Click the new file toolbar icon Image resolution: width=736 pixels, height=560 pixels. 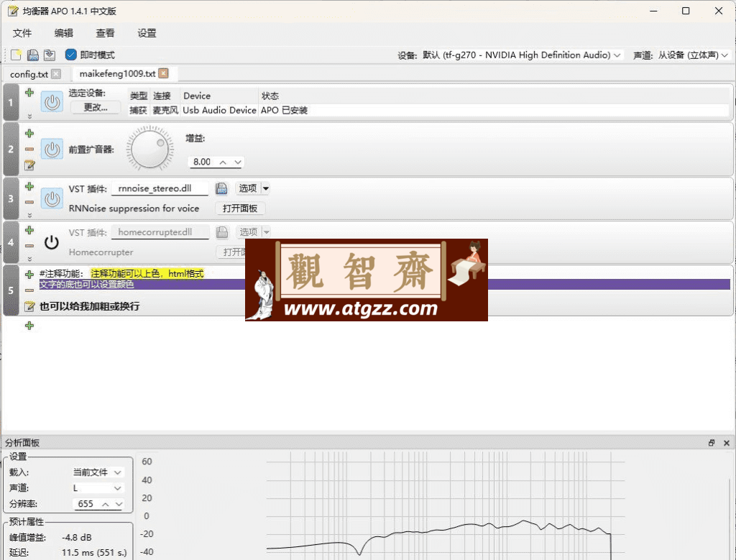pyautogui.click(x=16, y=55)
